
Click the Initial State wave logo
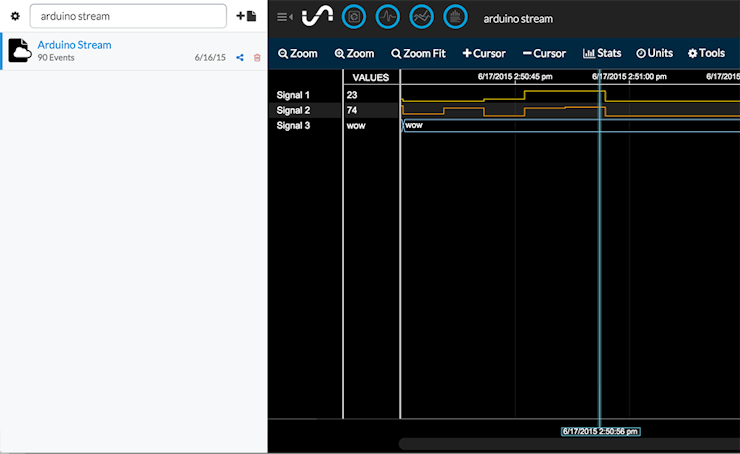[x=317, y=17]
